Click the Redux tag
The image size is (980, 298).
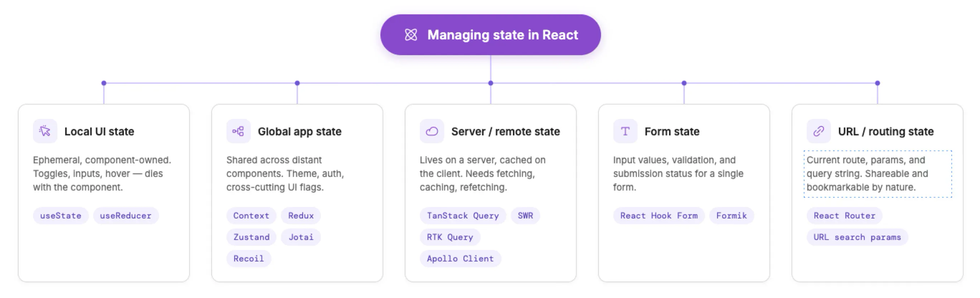pos(301,216)
